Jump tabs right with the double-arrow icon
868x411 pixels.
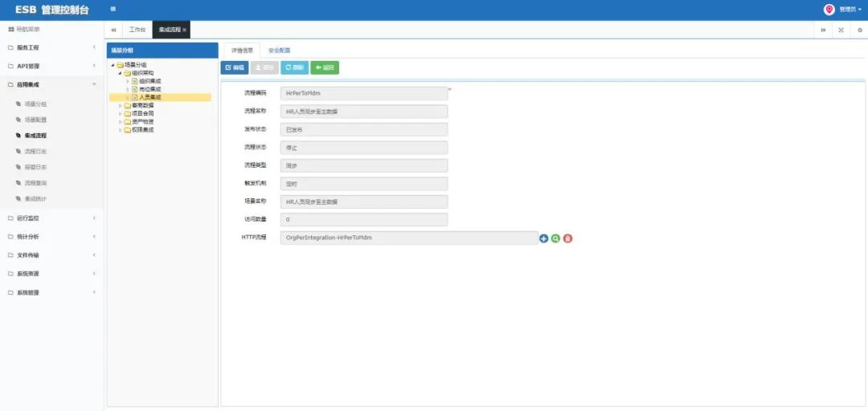click(823, 30)
